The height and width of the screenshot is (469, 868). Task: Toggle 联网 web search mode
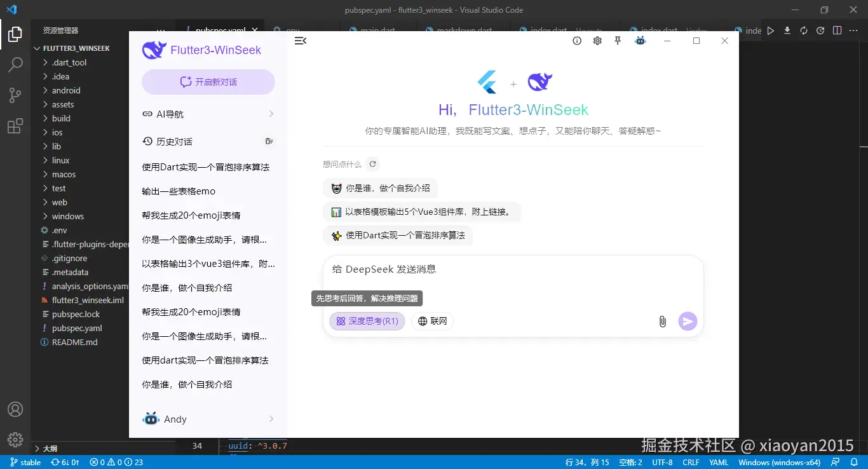point(432,321)
